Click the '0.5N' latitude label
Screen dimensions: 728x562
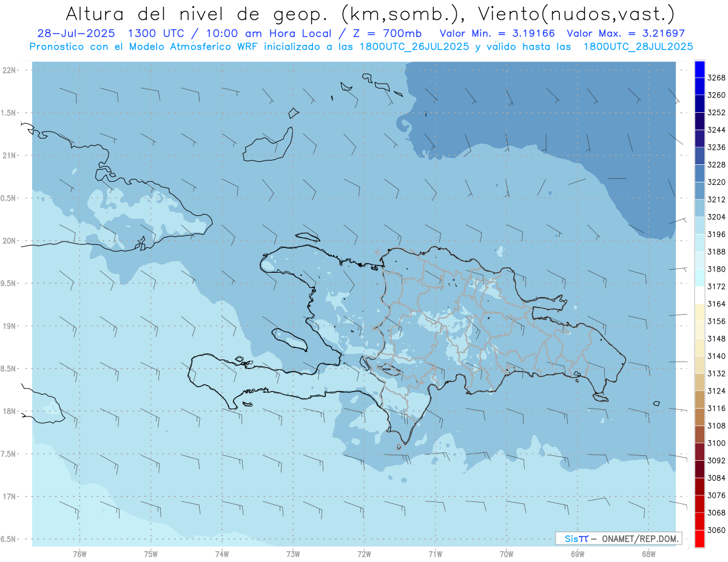9,198
